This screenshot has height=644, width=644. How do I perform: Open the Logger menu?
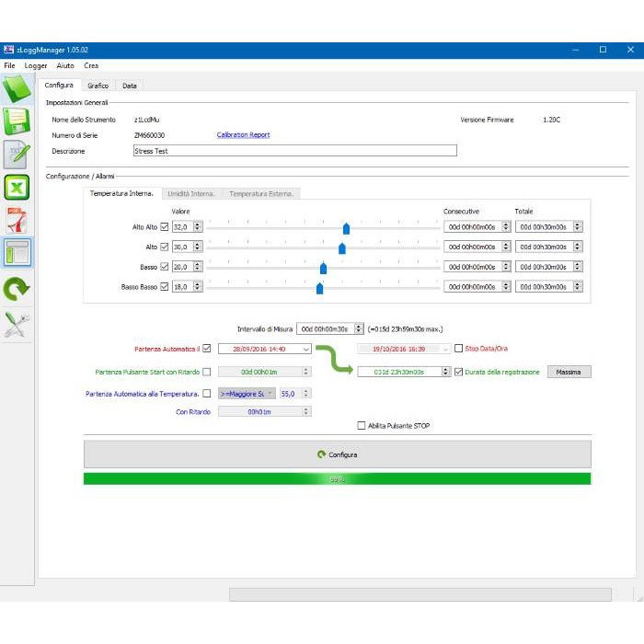(36, 65)
